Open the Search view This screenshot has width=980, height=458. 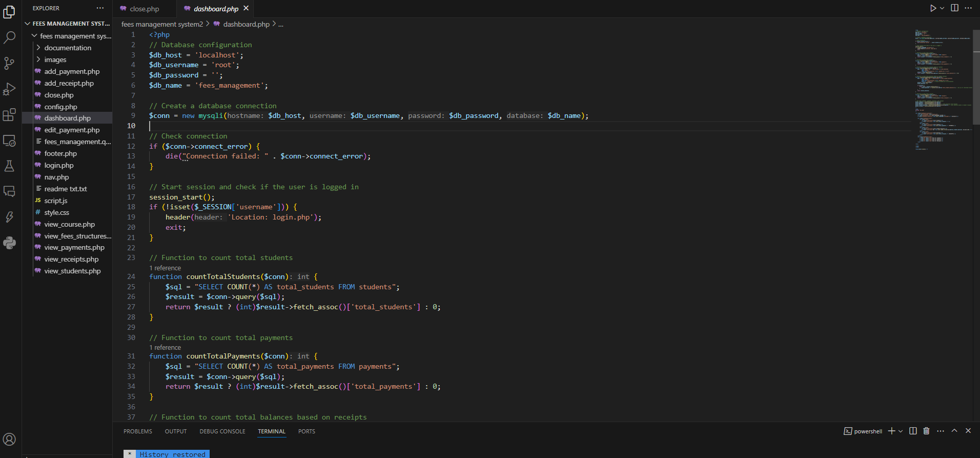[9, 37]
